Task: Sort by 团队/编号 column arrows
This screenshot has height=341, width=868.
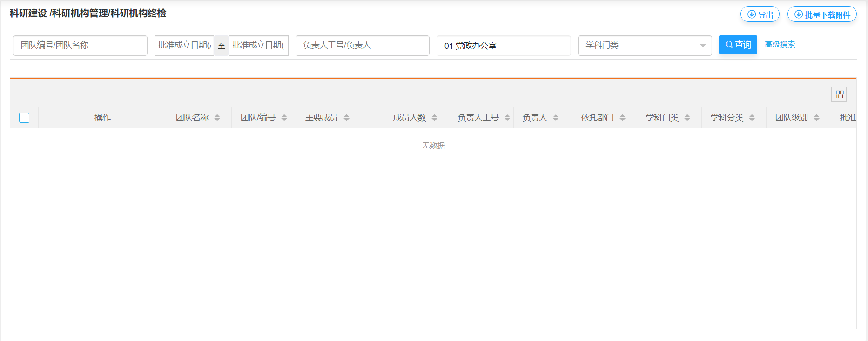Action: pos(284,118)
